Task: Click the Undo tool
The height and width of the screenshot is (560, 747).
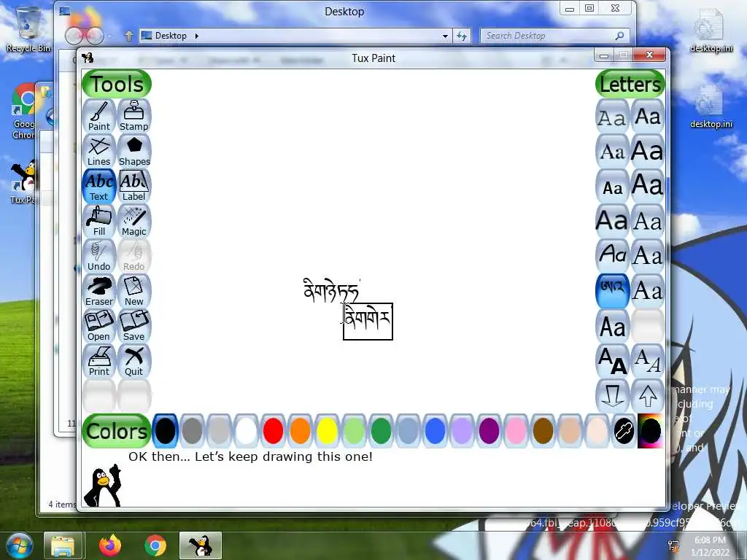Action: (99, 256)
